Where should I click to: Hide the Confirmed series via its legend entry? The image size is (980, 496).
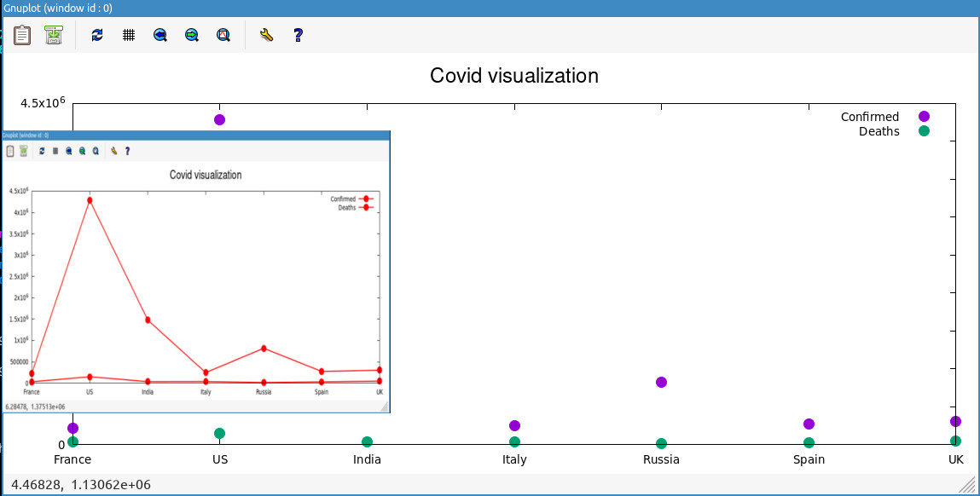click(869, 116)
